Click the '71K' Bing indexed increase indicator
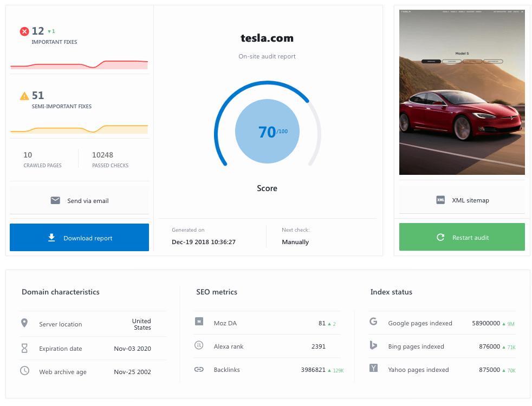The width and height of the screenshot is (532, 406). click(509, 347)
